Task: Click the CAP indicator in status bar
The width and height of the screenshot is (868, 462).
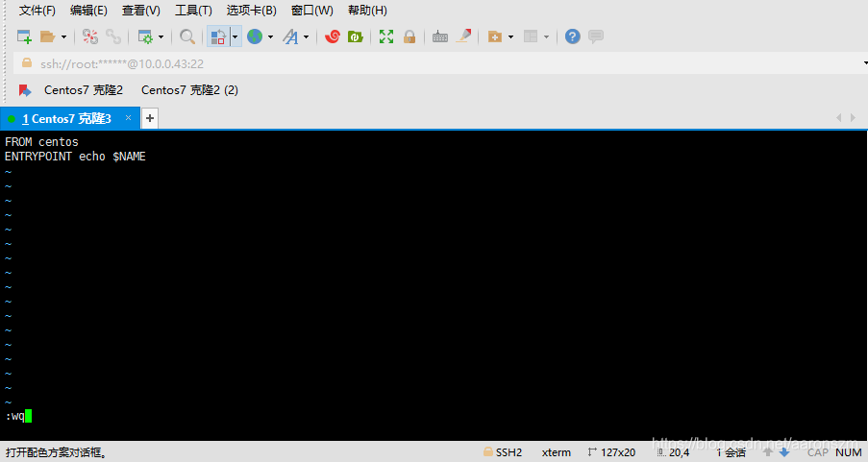Action: point(818,452)
